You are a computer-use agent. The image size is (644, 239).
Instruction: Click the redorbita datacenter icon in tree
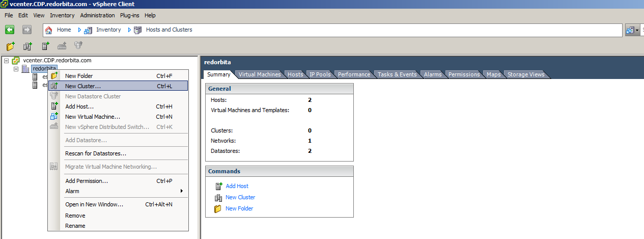tap(25, 69)
